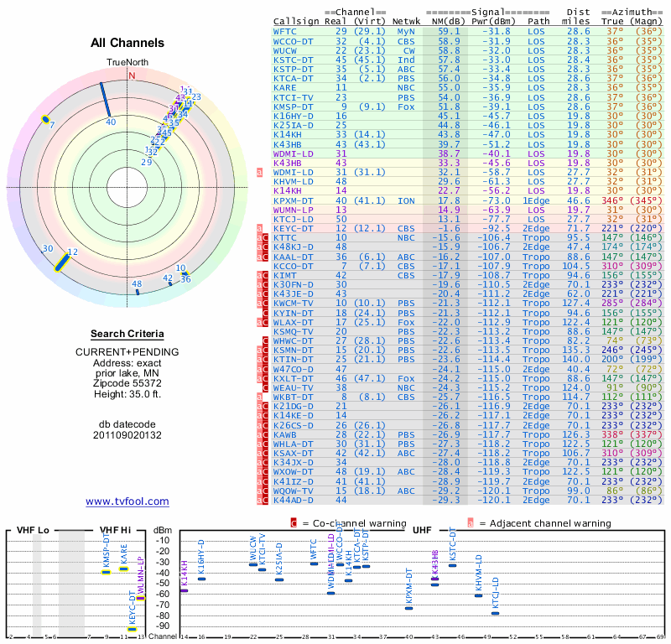Click the KARE signal bar in VHF Hi chart
This screenshot has width=671, height=644.
pyautogui.click(x=123, y=569)
